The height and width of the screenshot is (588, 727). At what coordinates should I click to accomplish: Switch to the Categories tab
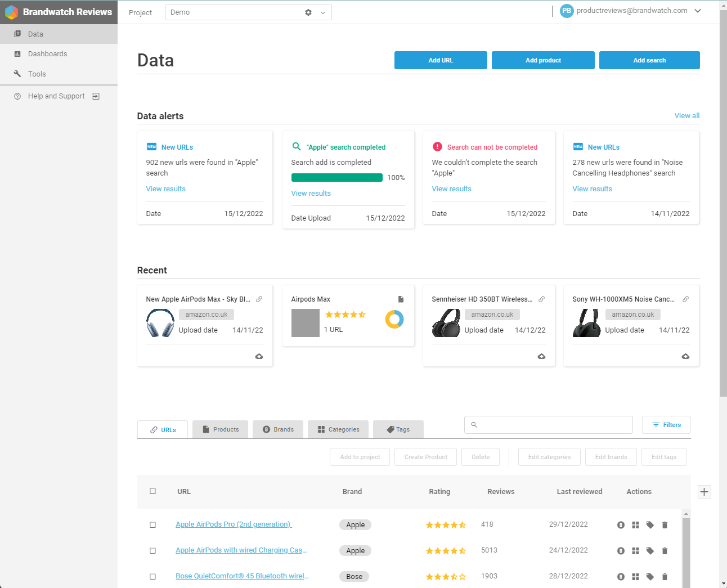[x=338, y=429]
